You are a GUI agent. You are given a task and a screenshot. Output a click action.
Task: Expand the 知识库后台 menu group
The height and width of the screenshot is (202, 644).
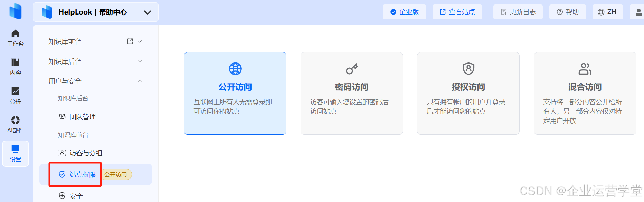96,61
